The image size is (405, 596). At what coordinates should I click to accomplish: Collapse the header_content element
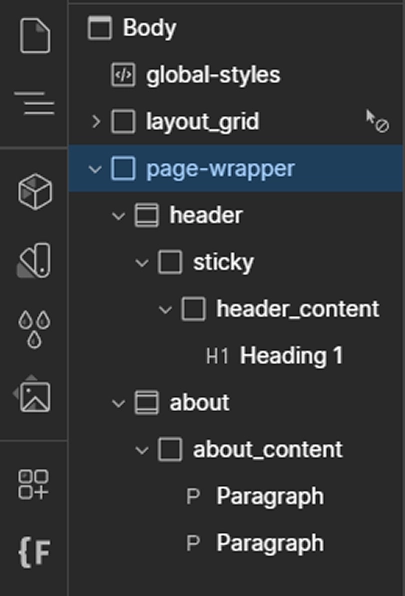[165, 309]
